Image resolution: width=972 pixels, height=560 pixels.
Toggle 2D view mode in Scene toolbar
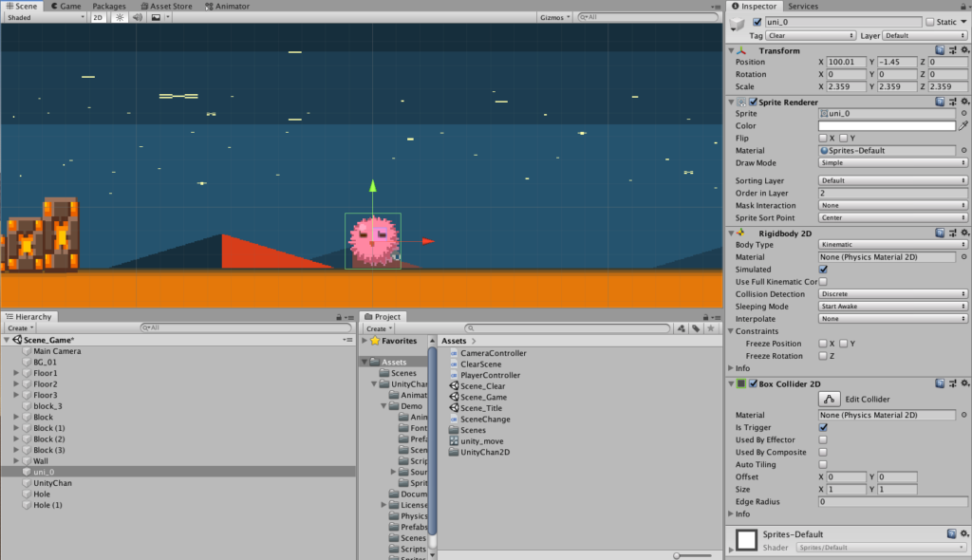(x=98, y=17)
